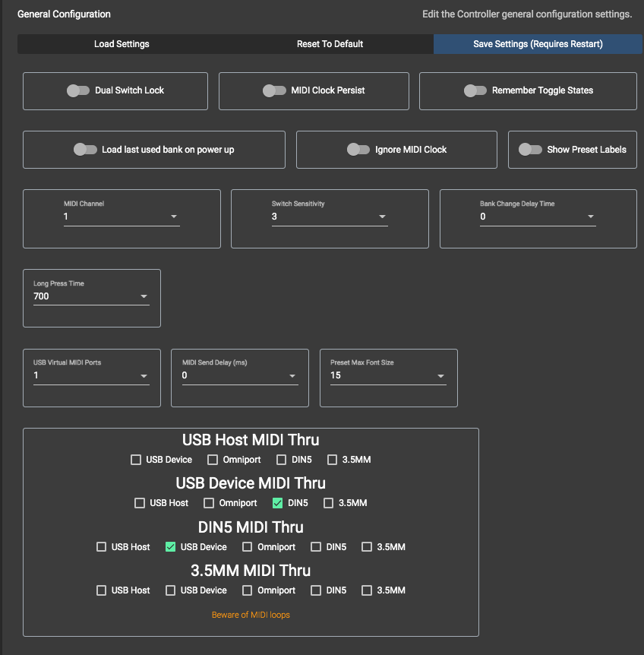Check USB Device under 3.5MM MIDI Thru
The height and width of the screenshot is (655, 644).
170,590
